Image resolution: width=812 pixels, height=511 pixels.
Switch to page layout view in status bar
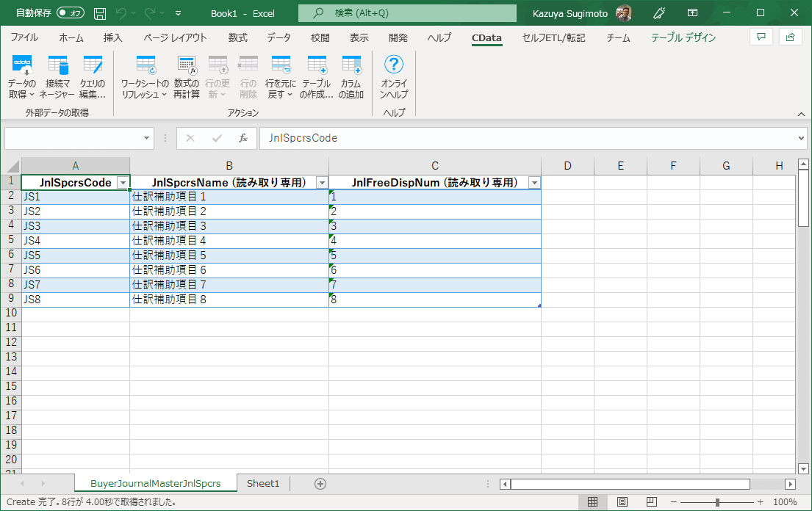point(622,502)
